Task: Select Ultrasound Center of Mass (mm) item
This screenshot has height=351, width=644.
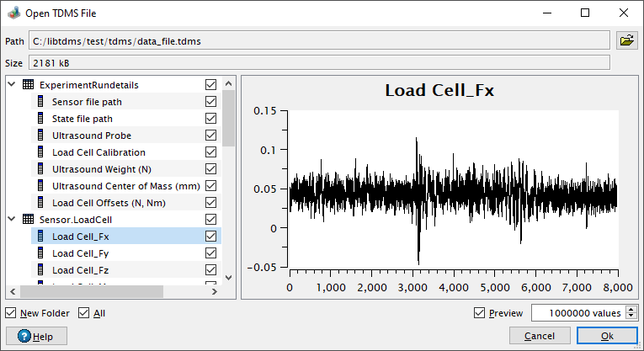Action: coord(126,185)
